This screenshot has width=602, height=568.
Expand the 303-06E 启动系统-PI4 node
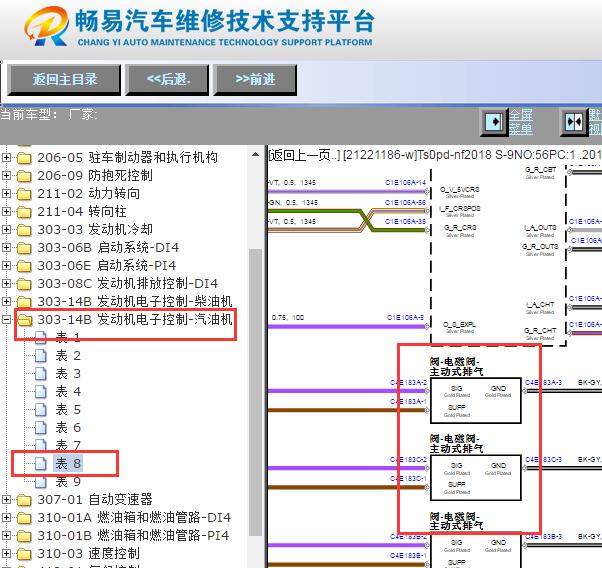click(6, 265)
